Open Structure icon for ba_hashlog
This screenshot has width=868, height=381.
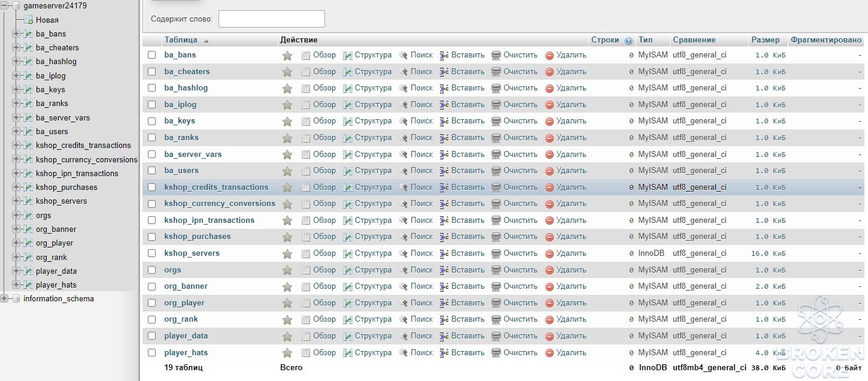click(x=348, y=88)
